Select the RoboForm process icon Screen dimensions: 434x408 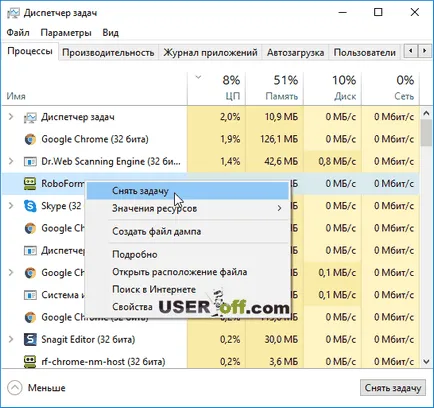coord(30,184)
